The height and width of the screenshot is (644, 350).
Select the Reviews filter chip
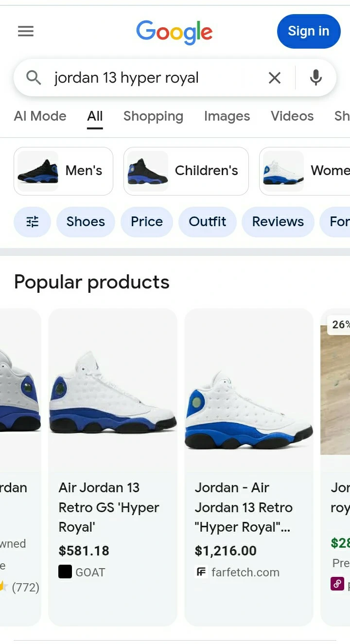pyautogui.click(x=278, y=222)
